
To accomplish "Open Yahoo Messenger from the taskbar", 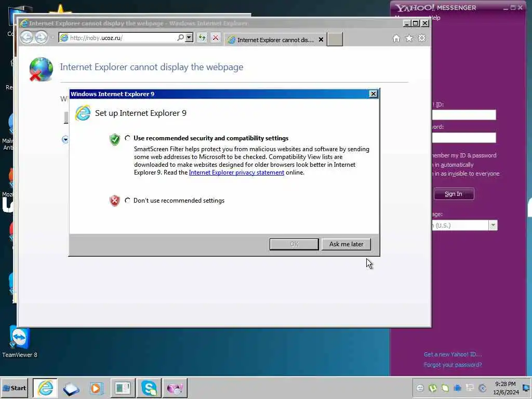I will pyautogui.click(x=175, y=388).
